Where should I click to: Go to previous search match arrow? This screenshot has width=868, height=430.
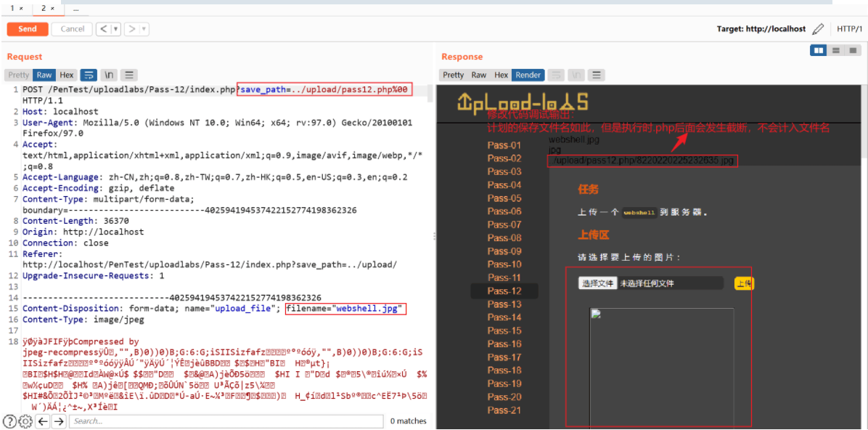[x=43, y=421]
